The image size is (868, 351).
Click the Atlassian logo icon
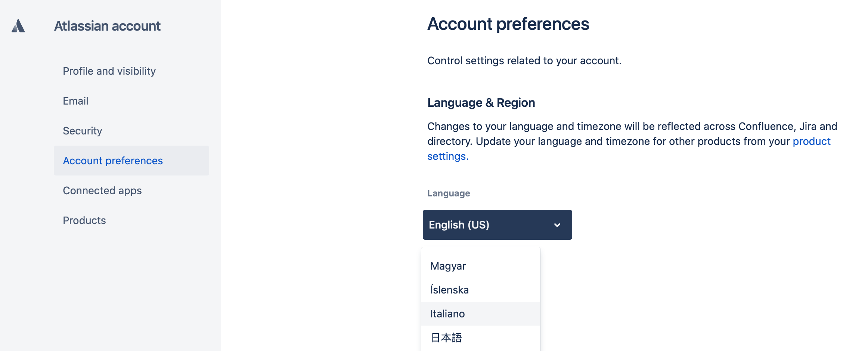pyautogui.click(x=18, y=26)
